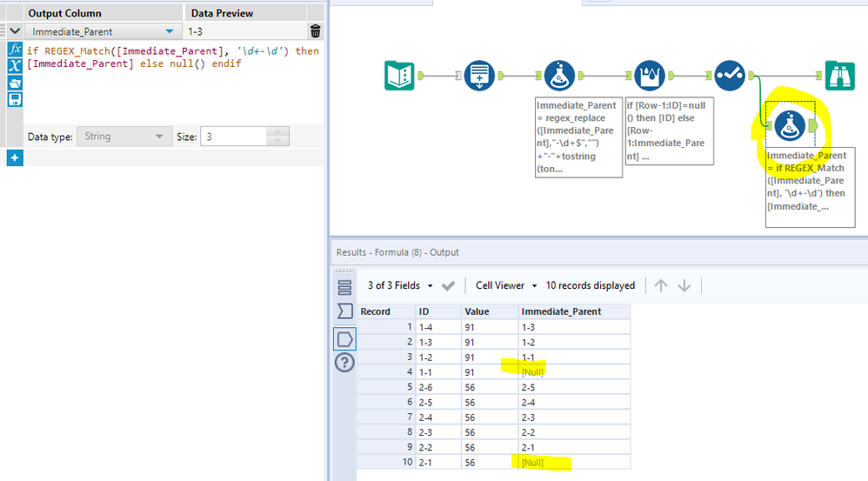Expand the 3 of 3 Fields dropdown

tap(428, 285)
